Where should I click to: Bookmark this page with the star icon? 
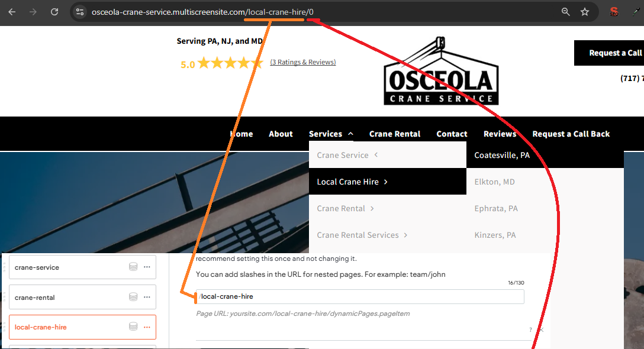[585, 12]
